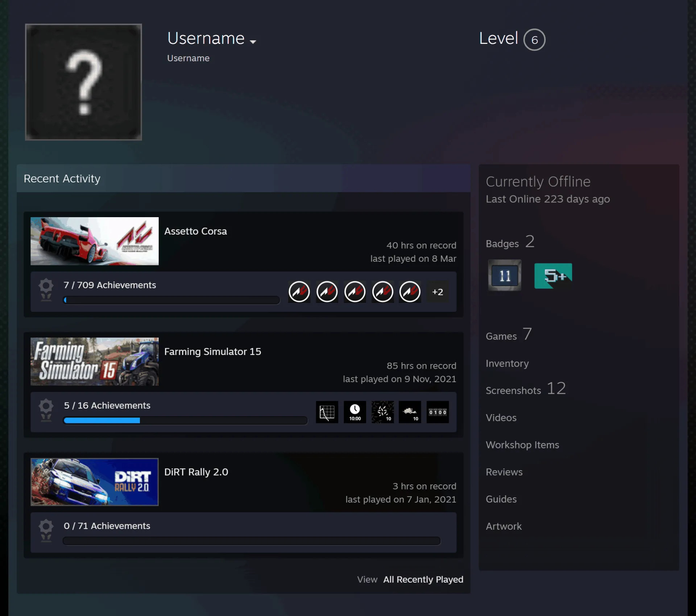Open the Videos page

click(x=501, y=418)
